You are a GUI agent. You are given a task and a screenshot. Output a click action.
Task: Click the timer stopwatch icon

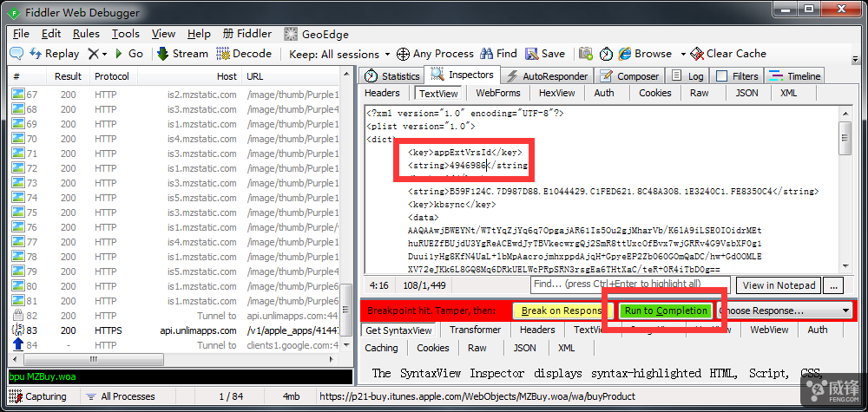607,54
